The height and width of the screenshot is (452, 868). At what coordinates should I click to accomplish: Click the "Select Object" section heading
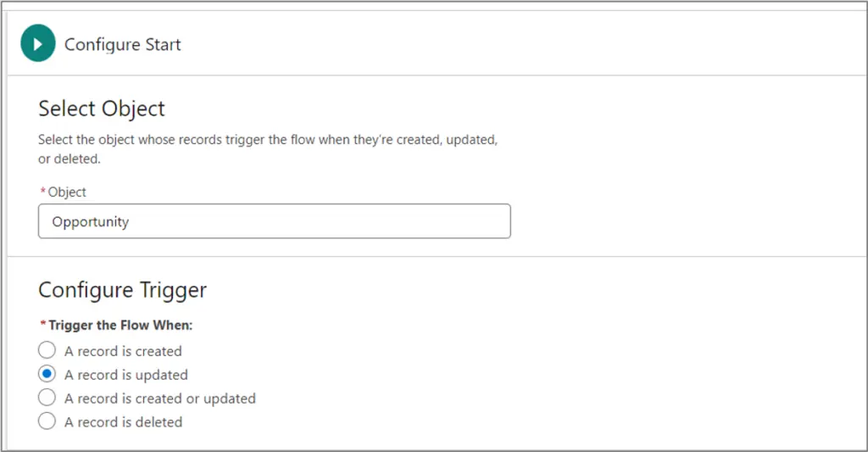tap(102, 109)
